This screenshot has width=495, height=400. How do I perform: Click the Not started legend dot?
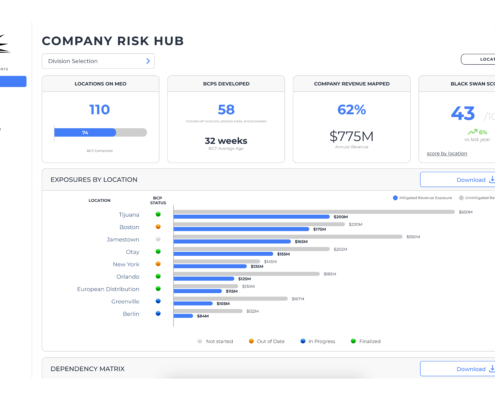(x=200, y=341)
